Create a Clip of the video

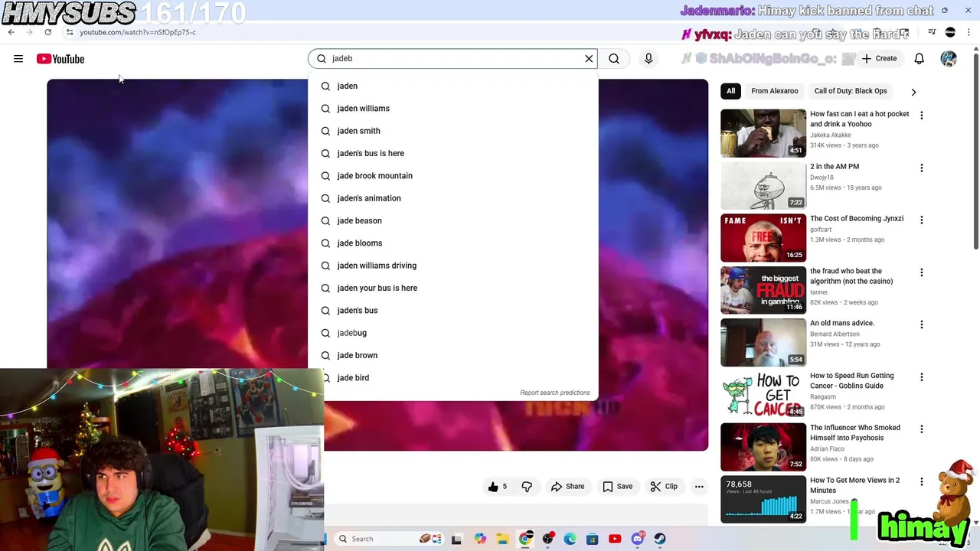(664, 487)
